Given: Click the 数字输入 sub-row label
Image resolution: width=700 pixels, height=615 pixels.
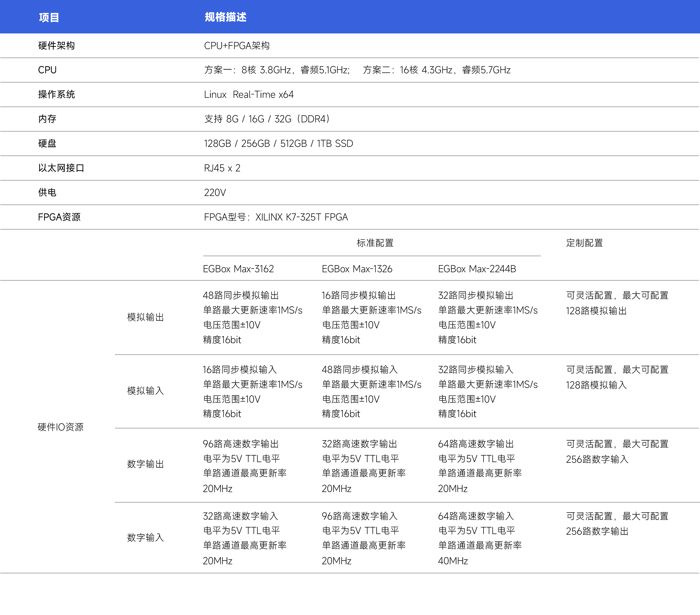Looking at the screenshot, I should coord(146,538).
